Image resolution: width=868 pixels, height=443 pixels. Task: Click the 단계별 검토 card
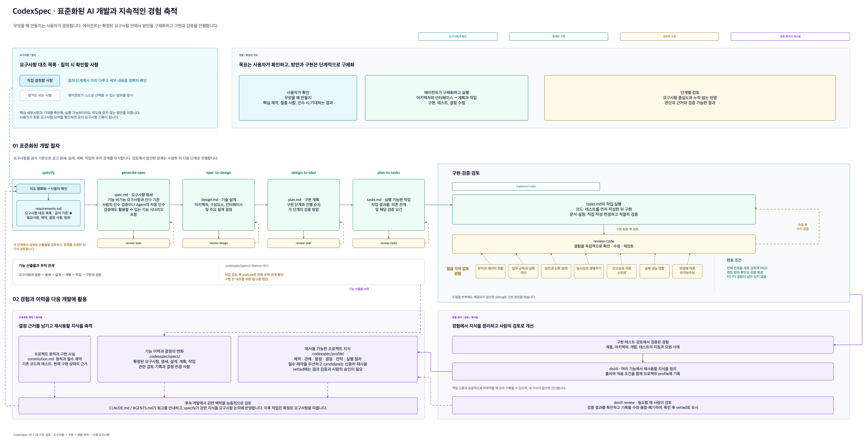pyautogui.click(x=690, y=98)
